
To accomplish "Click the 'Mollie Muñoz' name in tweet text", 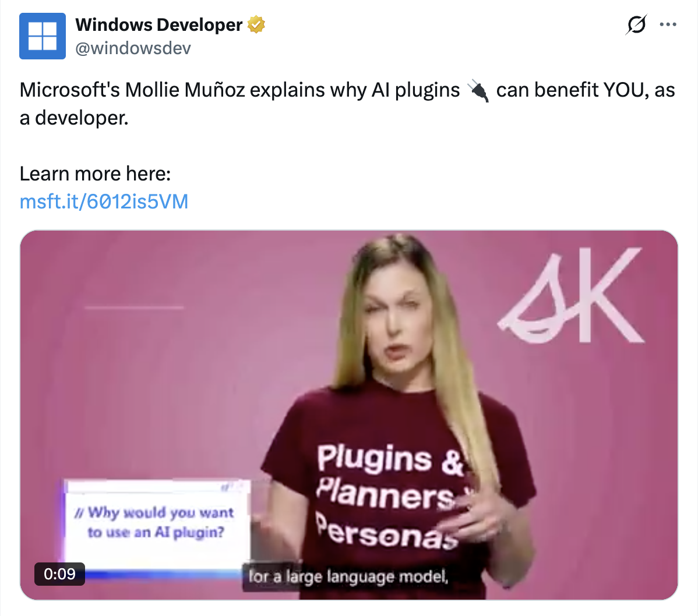I will (185, 90).
